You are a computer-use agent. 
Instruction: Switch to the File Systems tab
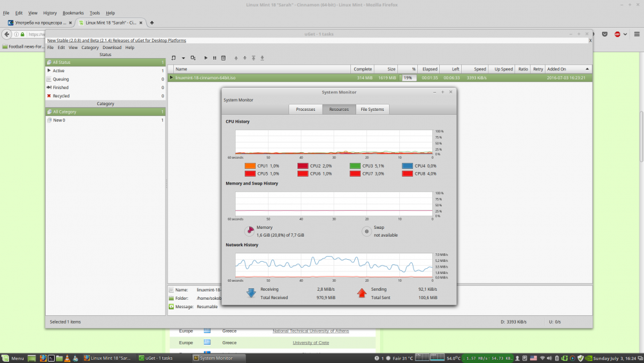click(x=372, y=110)
